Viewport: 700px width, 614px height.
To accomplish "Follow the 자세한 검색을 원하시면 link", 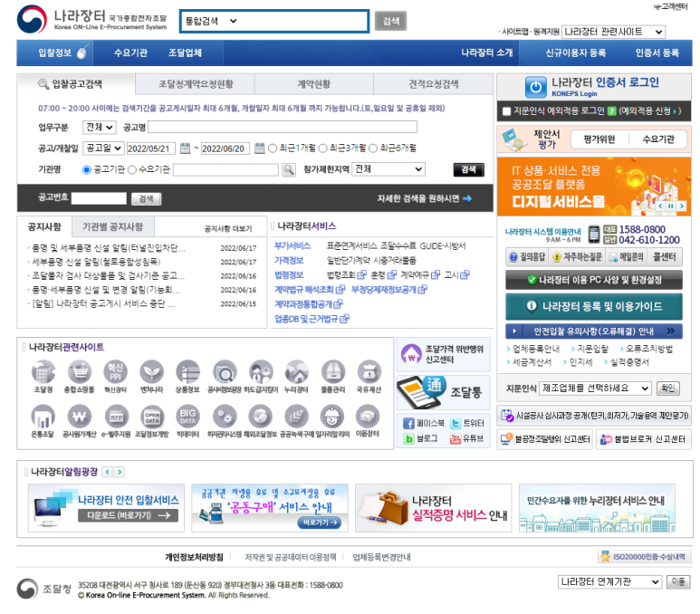I will [424, 198].
